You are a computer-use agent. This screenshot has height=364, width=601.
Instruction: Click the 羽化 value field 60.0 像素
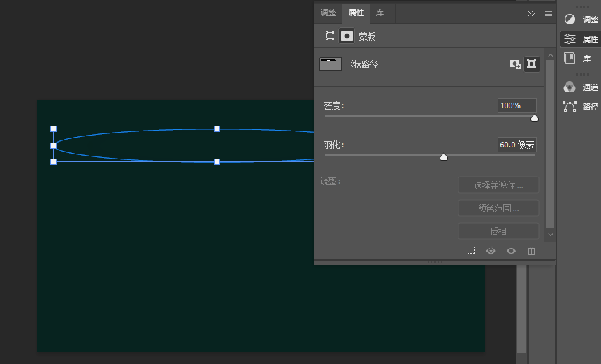[516, 145]
